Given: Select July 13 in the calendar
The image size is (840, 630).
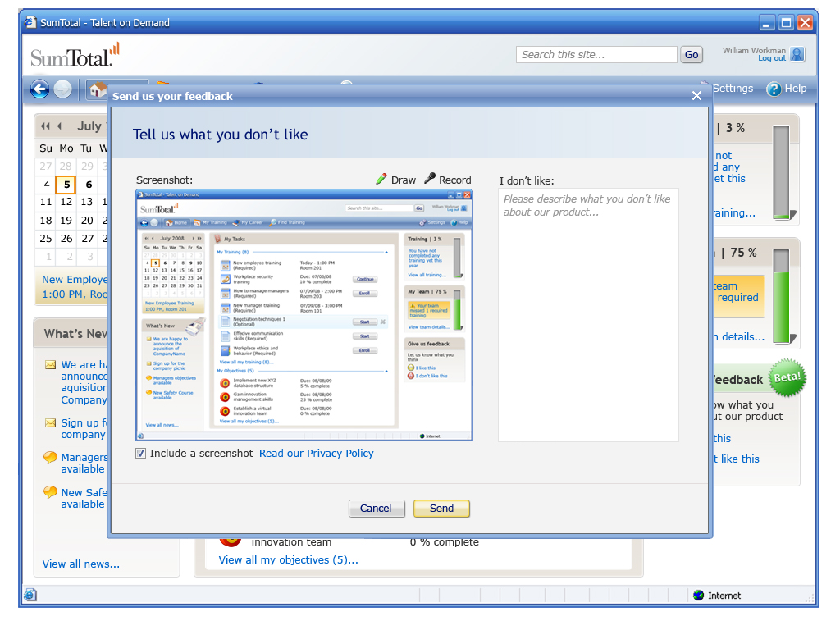Looking at the screenshot, I should 87,202.
